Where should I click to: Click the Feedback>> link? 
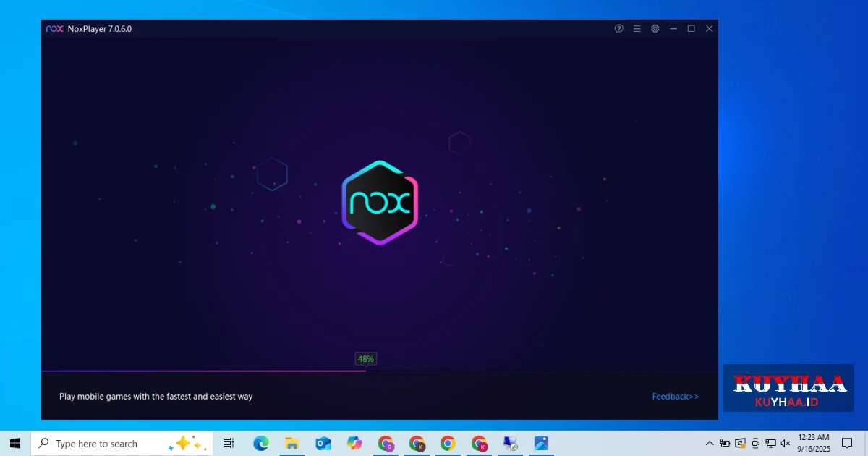pos(676,396)
